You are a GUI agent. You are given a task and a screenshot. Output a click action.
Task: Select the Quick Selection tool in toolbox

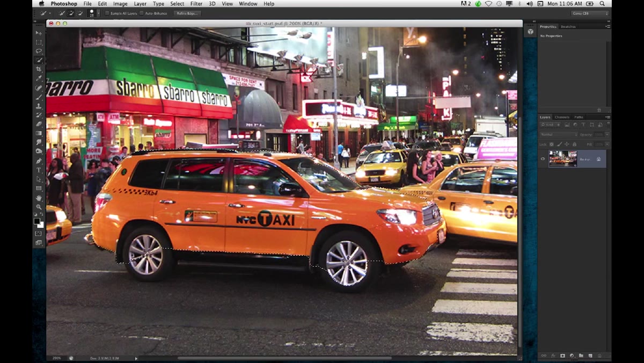(39, 60)
